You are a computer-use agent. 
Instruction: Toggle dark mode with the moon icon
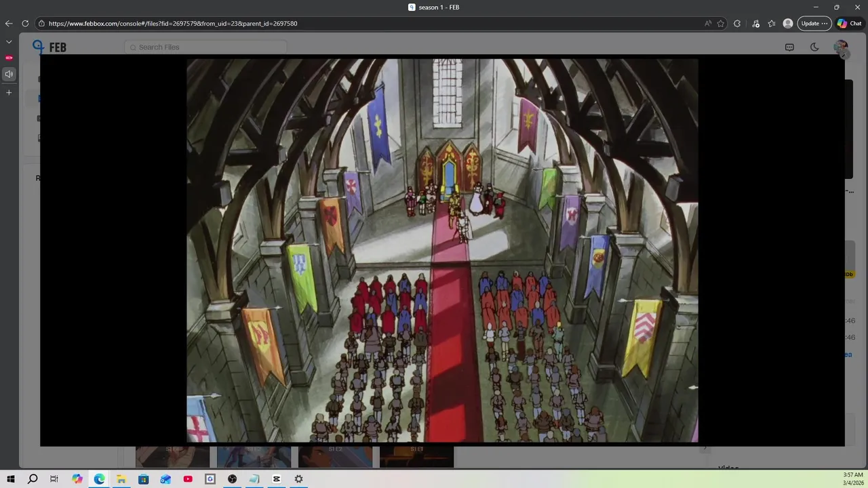pyautogui.click(x=814, y=47)
